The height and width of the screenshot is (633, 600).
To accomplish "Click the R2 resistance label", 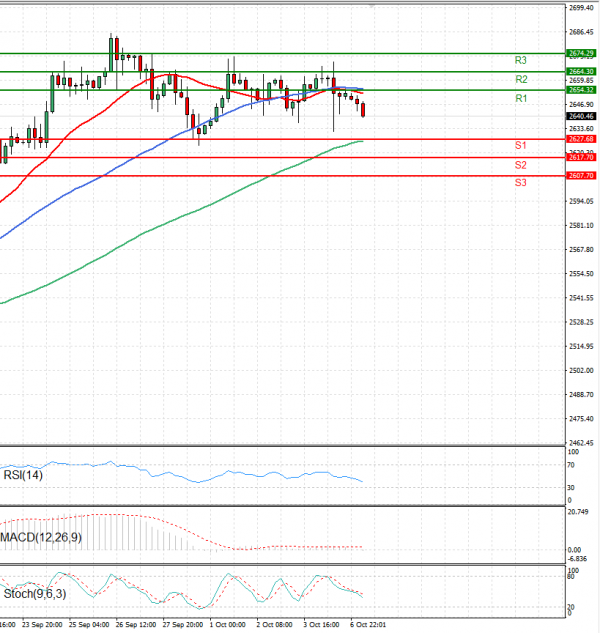I will click(x=521, y=79).
